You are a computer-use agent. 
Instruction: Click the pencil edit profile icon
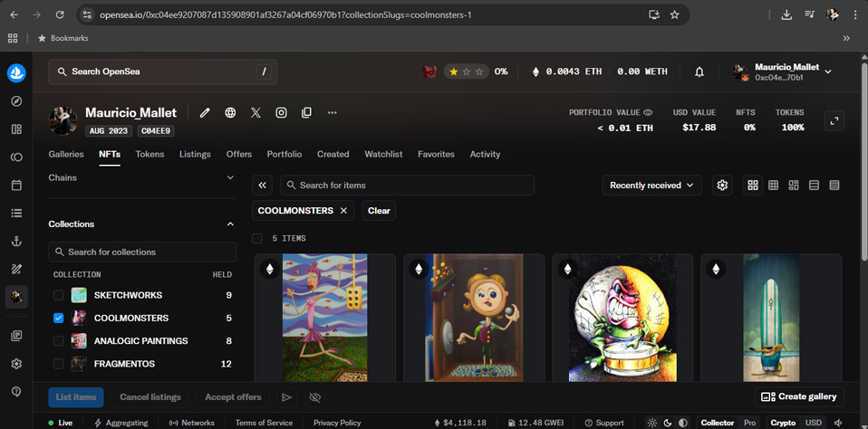205,113
